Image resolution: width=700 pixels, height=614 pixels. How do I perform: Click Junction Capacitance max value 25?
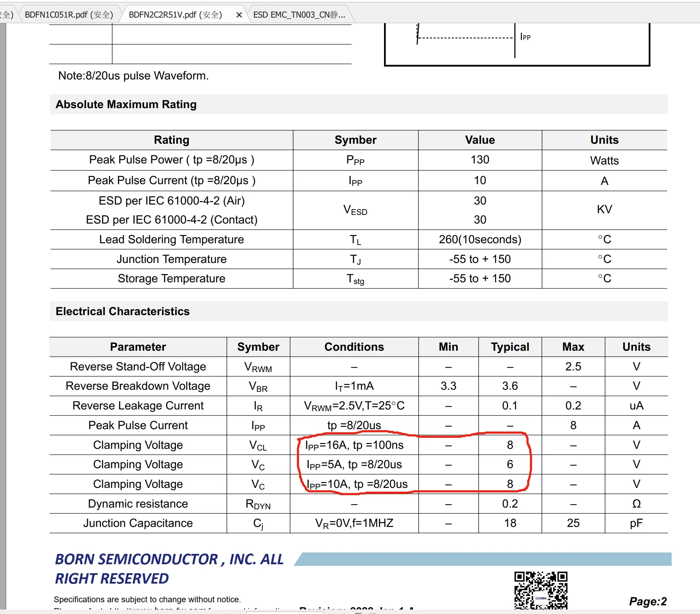573,523
